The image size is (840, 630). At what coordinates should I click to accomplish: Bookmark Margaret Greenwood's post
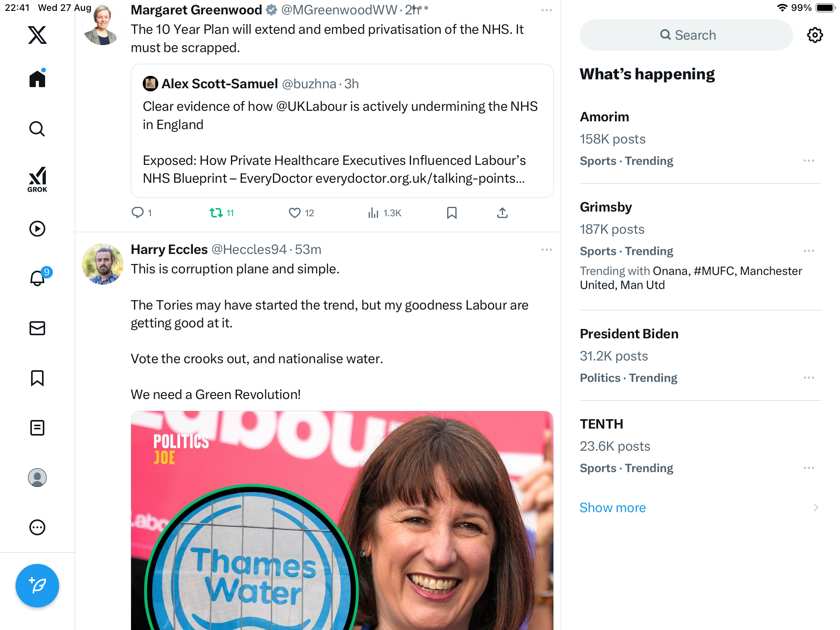451,213
